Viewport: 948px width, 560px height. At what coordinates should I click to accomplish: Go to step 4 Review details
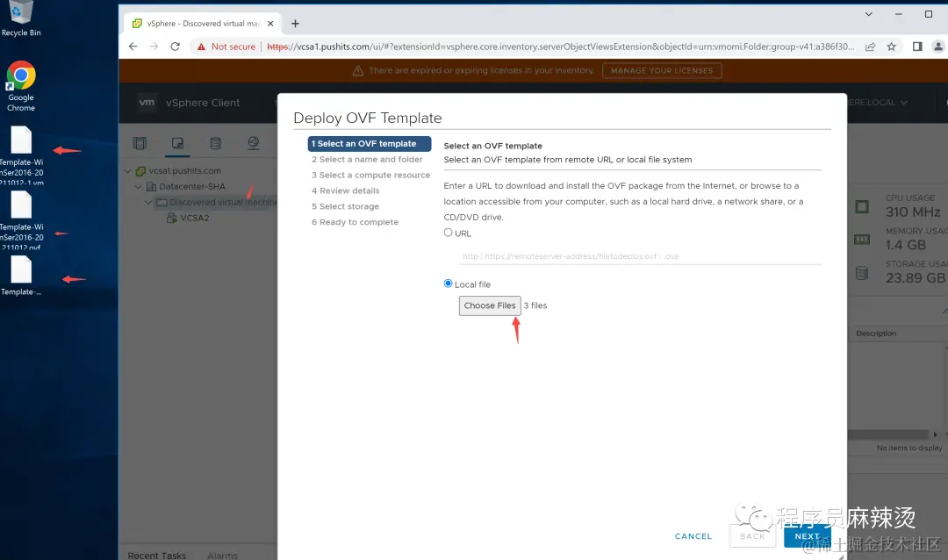(345, 190)
